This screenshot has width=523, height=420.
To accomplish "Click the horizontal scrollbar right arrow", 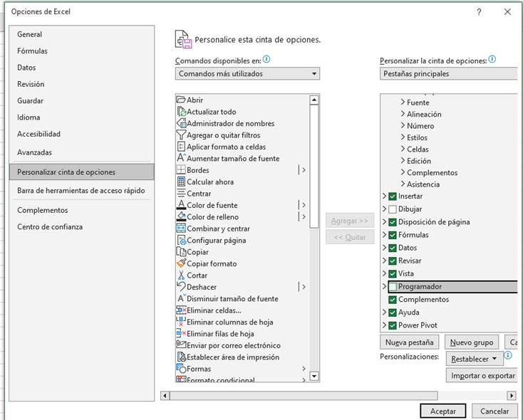I will 512,396.
